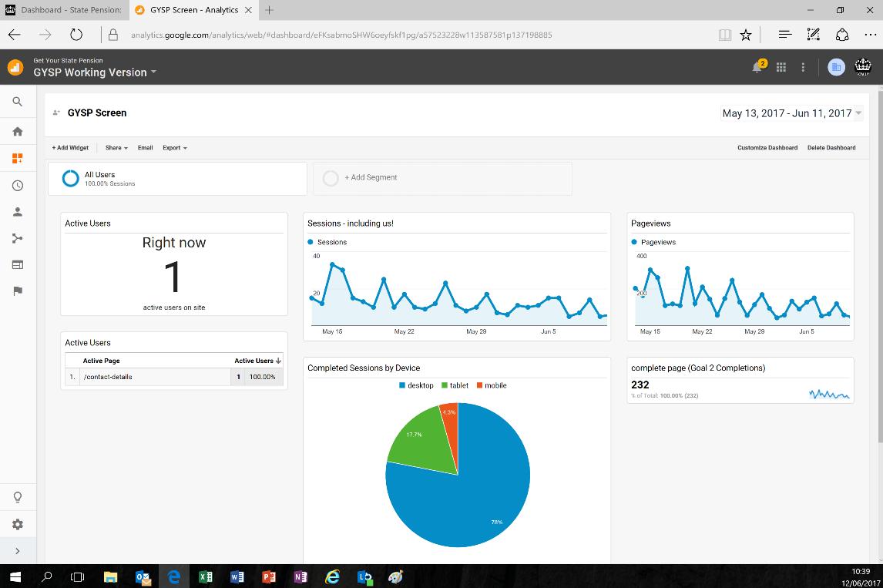Open the search icon in the sidebar
The image size is (883, 588).
[x=17, y=101]
